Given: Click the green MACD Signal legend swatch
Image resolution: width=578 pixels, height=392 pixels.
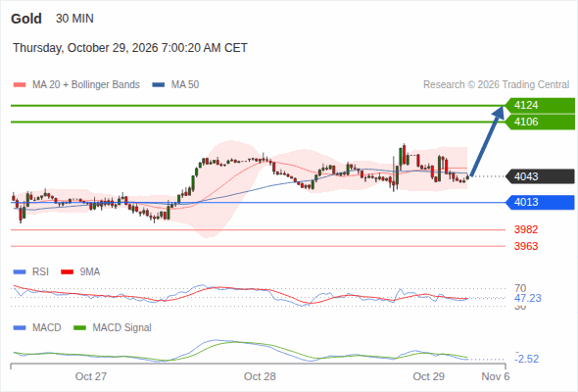Looking at the screenshot, I should coord(79,328).
